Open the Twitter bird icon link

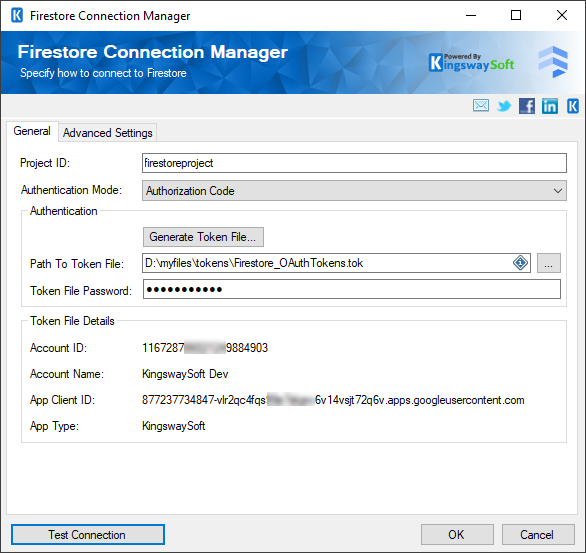coord(504,106)
